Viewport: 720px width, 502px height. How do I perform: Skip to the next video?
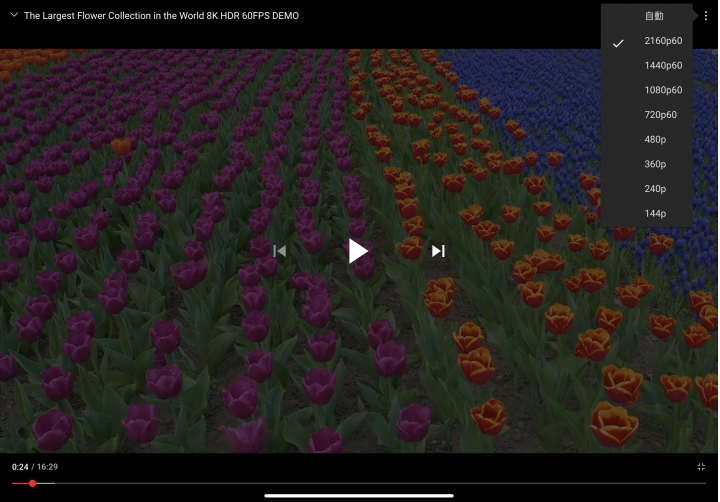pyautogui.click(x=438, y=251)
